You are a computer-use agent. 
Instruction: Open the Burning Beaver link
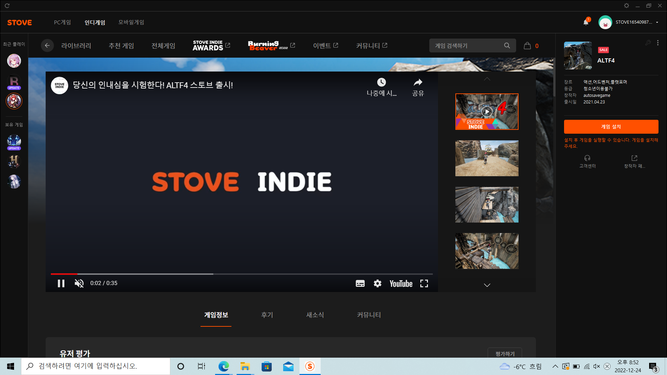271,45
